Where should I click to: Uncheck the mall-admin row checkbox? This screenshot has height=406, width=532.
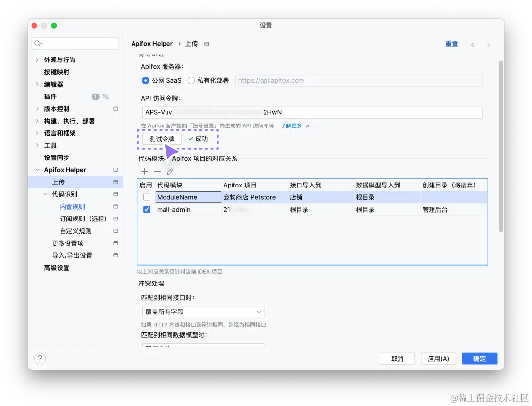tap(147, 210)
